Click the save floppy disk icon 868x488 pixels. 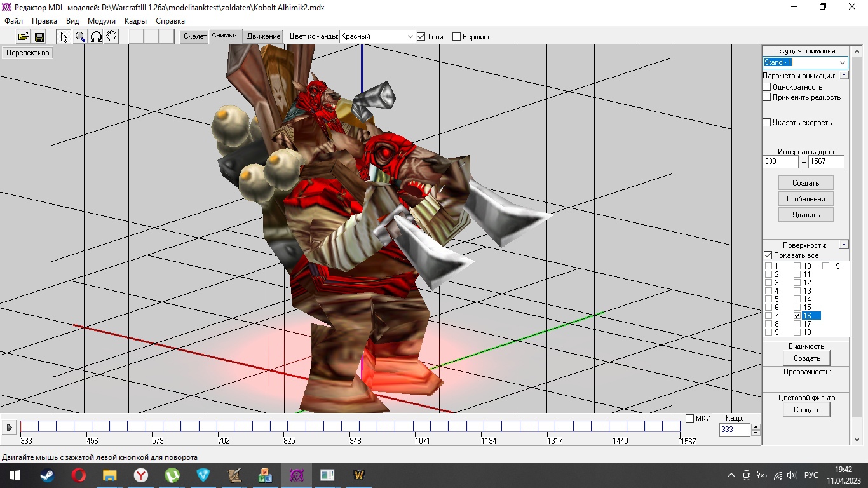coord(39,37)
